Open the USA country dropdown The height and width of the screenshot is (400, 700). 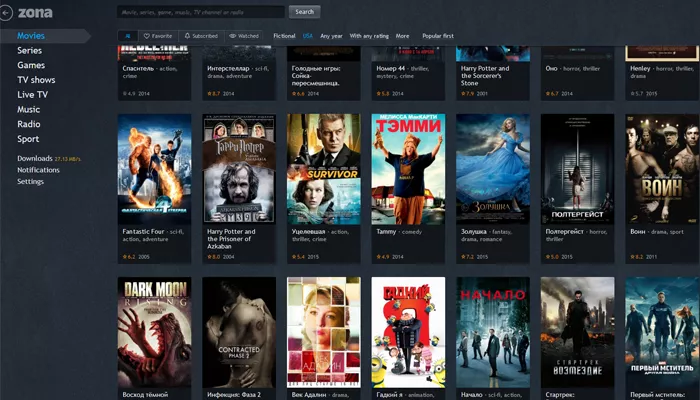(308, 36)
